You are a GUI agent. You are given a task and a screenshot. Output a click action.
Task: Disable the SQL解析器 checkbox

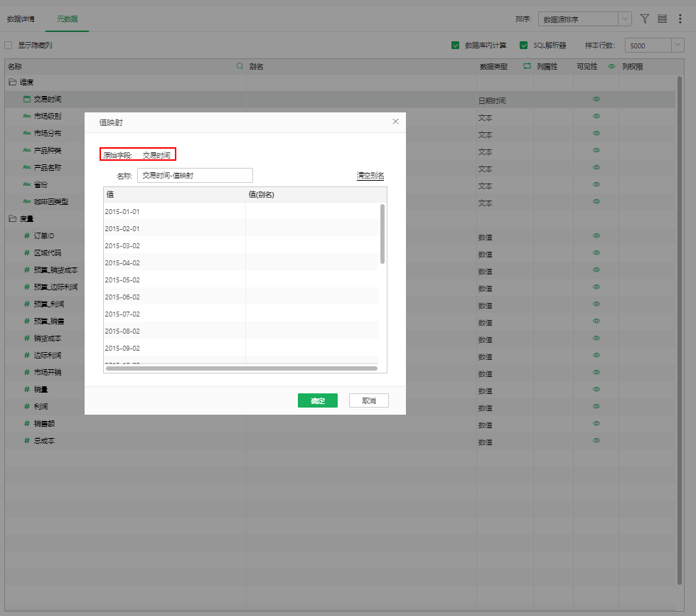[x=524, y=46]
